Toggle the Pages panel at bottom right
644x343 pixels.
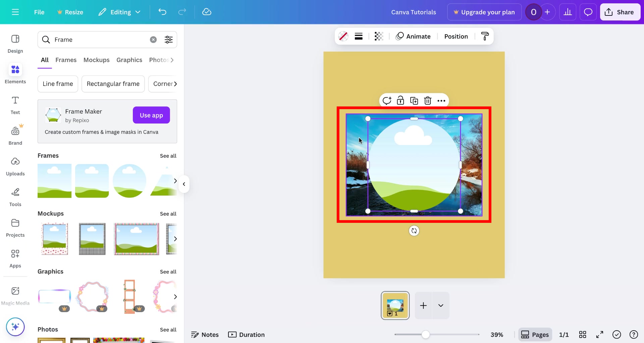(535, 334)
